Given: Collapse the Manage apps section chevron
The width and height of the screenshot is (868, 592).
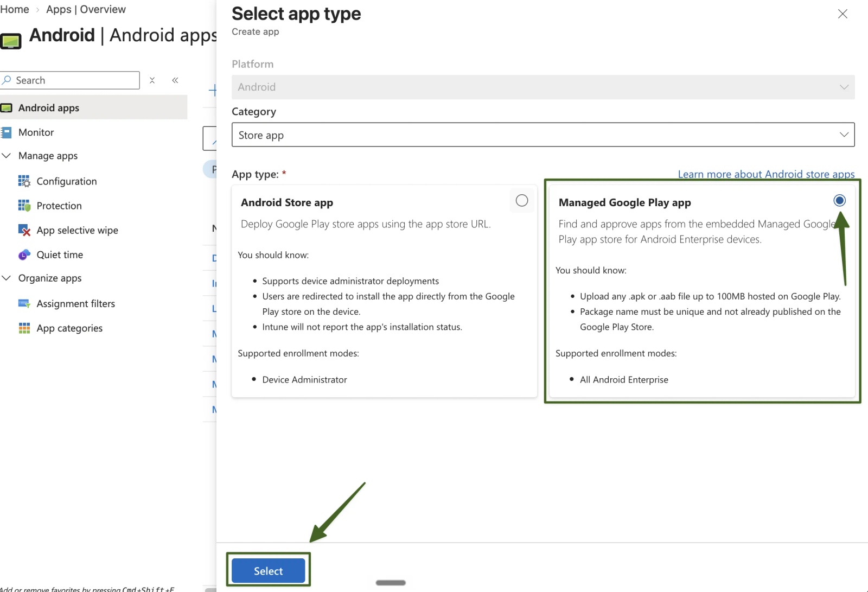Looking at the screenshot, I should pos(7,156).
